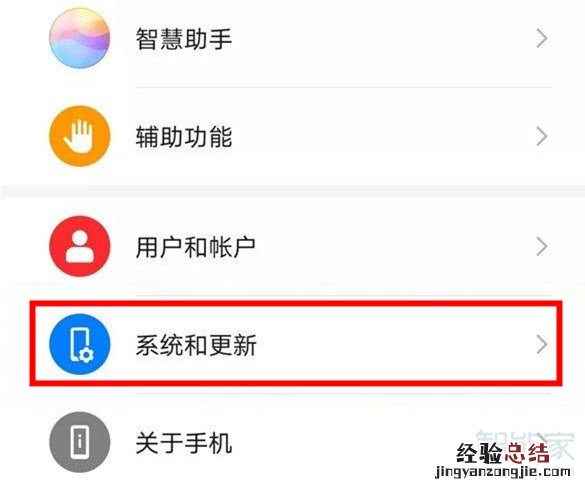
Task: Open the 系统和更新 highlighted entry
Action: 296,344
